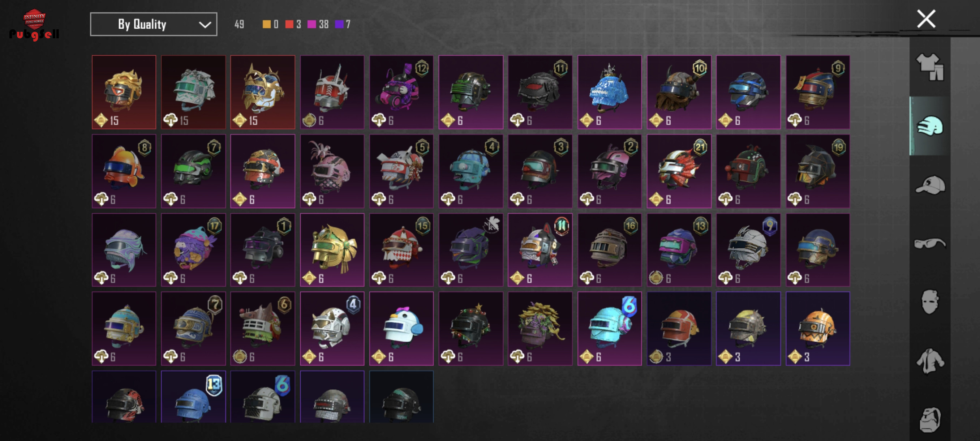
Task: Select the orange pumpkin face helmet
Action: point(818,329)
